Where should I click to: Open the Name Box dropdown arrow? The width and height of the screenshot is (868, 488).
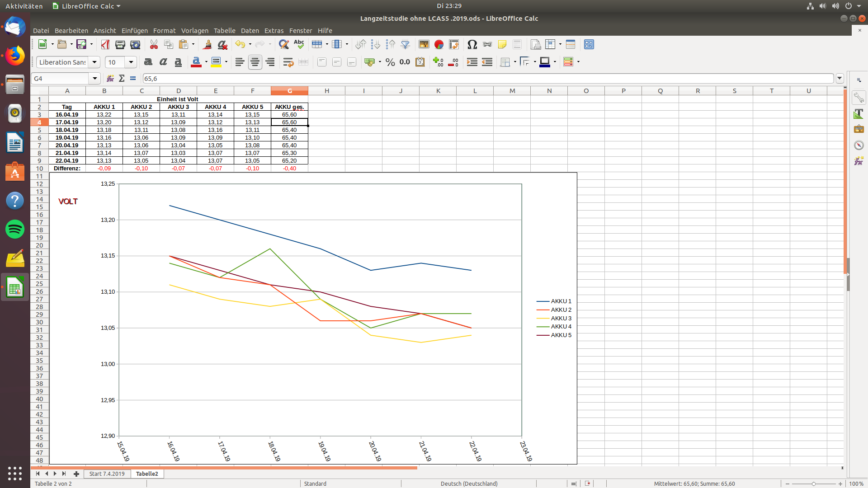(x=94, y=78)
